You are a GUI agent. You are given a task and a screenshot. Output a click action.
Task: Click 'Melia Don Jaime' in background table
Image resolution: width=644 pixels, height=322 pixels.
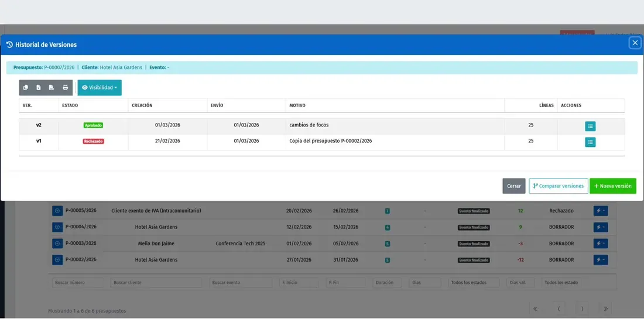156,244
